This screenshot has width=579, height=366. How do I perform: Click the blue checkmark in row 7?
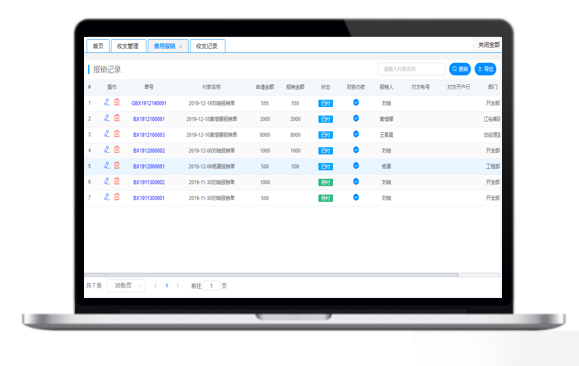click(x=356, y=197)
